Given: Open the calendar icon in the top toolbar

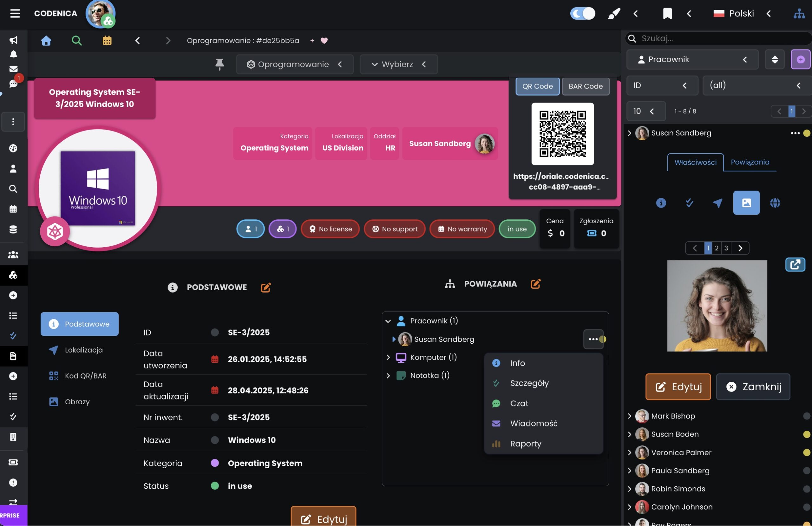Looking at the screenshot, I should point(107,41).
